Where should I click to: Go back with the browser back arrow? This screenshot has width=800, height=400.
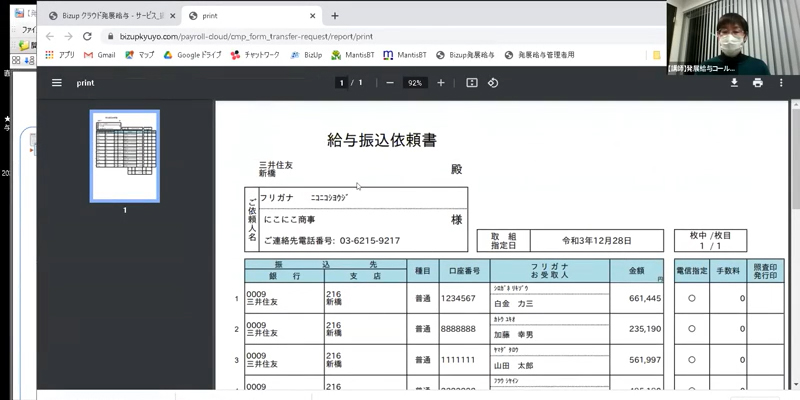49,36
